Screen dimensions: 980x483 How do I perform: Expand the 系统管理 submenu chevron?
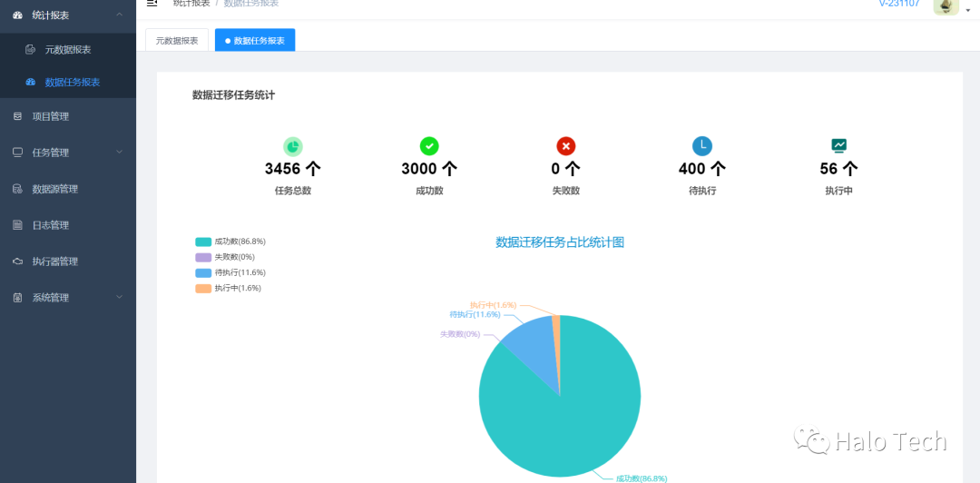coord(120,297)
